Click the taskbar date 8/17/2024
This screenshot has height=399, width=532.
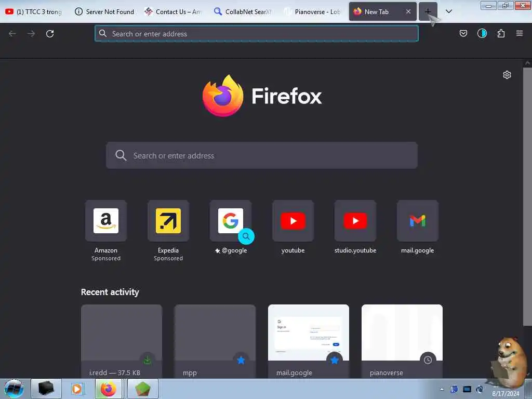[x=506, y=394]
